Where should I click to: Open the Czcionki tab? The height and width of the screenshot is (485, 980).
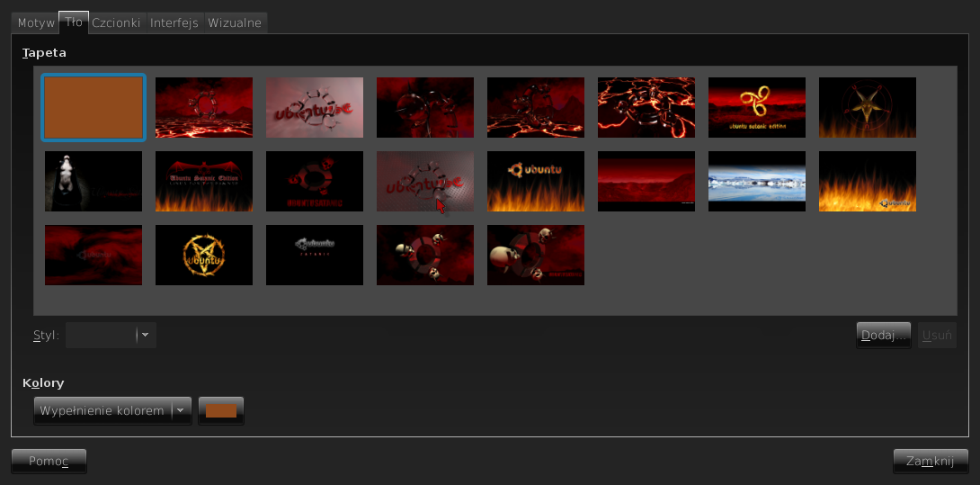116,23
